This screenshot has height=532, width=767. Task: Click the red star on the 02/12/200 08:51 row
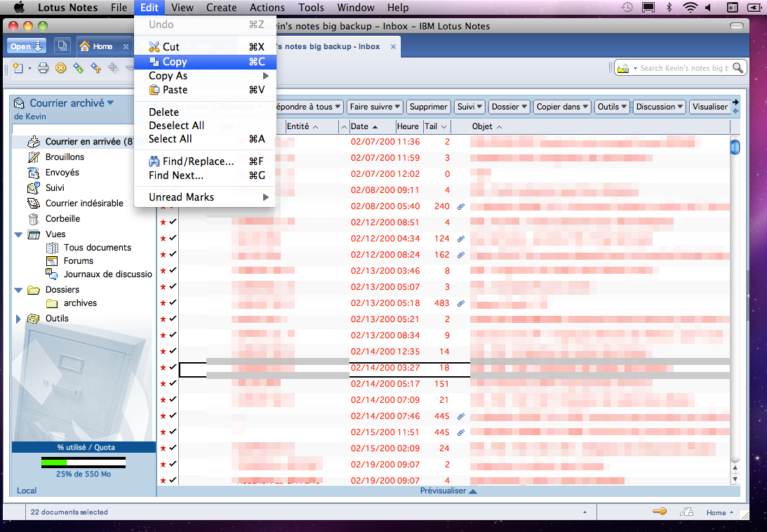[x=164, y=222]
